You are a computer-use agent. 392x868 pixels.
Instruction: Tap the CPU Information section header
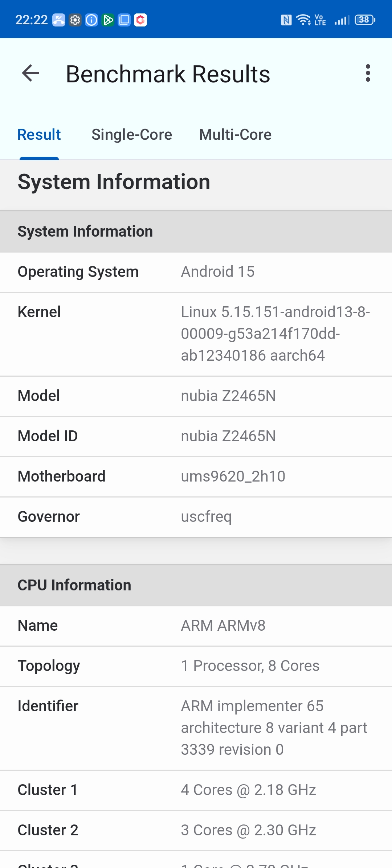[x=196, y=585]
